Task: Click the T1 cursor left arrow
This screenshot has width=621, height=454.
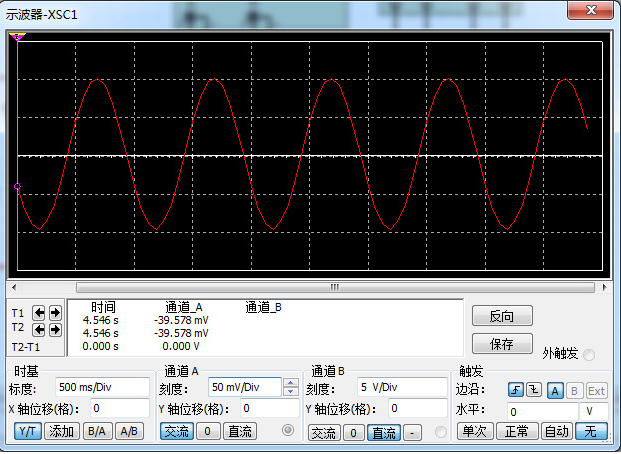Action: tap(39, 313)
